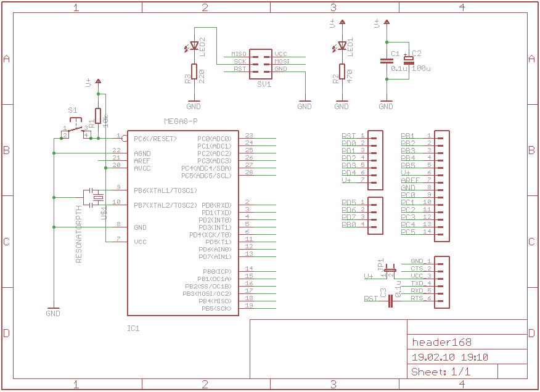Select the R3 220 ohm resistor
This screenshot has height=392, width=540.
[x=194, y=72]
